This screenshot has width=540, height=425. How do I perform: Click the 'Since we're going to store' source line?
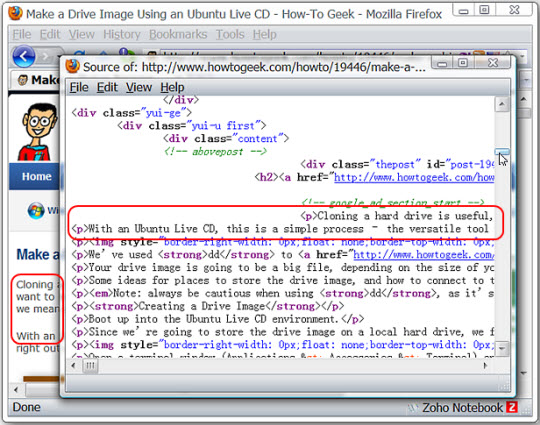point(282,332)
